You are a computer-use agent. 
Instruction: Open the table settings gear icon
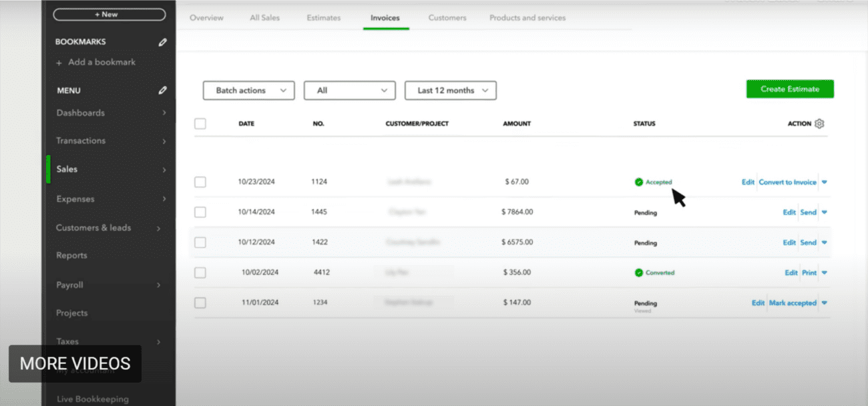point(820,124)
